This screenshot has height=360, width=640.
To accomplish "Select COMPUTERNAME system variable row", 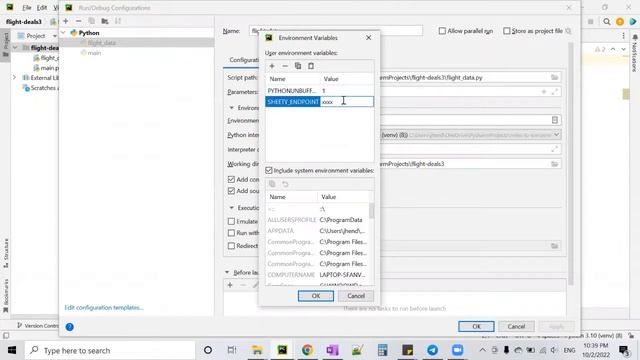I will (318, 275).
